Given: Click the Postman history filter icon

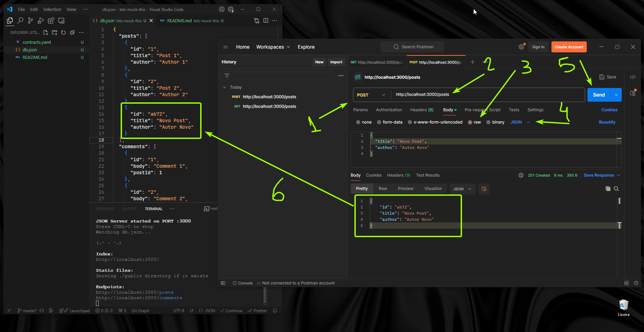Looking at the screenshot, I should [227, 76].
